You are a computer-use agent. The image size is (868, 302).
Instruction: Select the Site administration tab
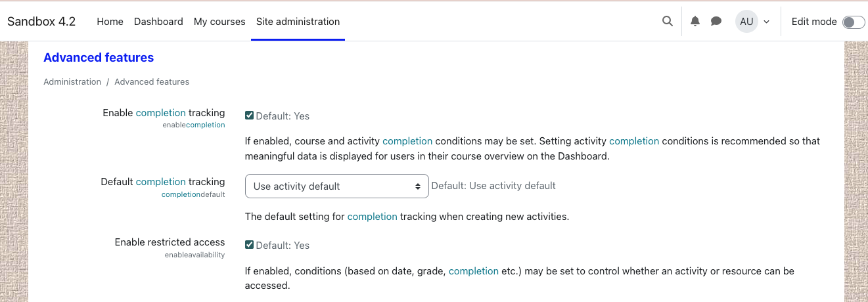click(x=298, y=21)
